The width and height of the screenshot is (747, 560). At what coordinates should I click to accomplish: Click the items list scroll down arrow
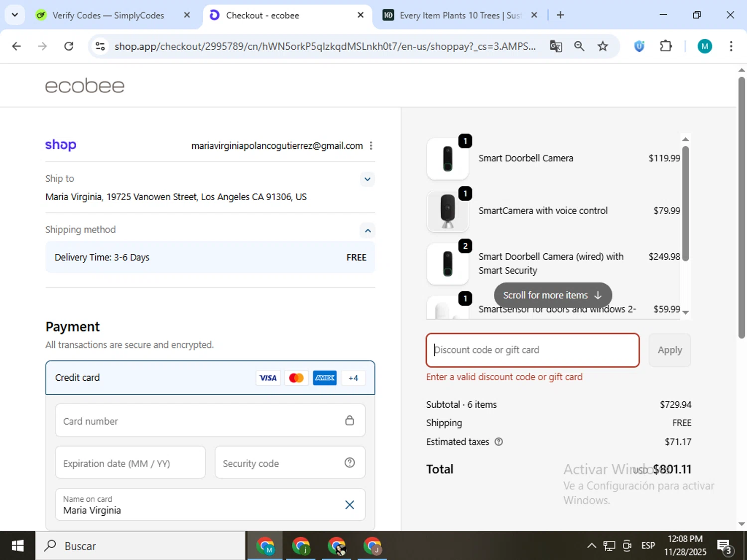(686, 313)
